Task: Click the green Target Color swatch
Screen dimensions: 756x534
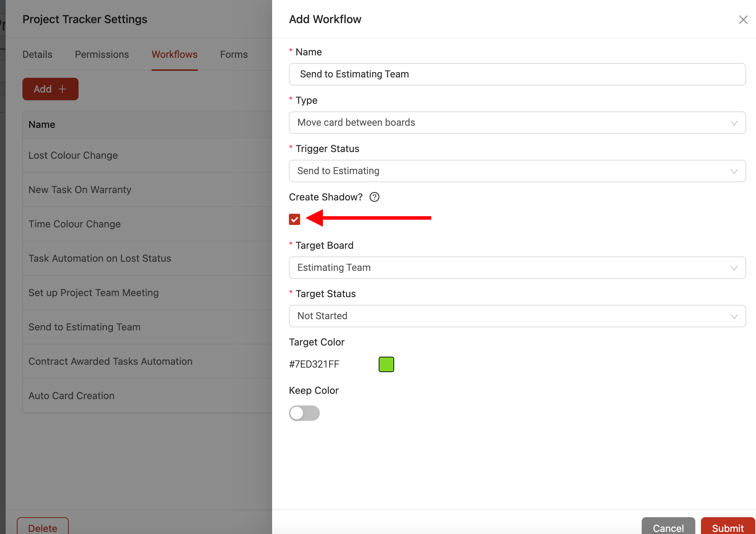Action: (386, 364)
